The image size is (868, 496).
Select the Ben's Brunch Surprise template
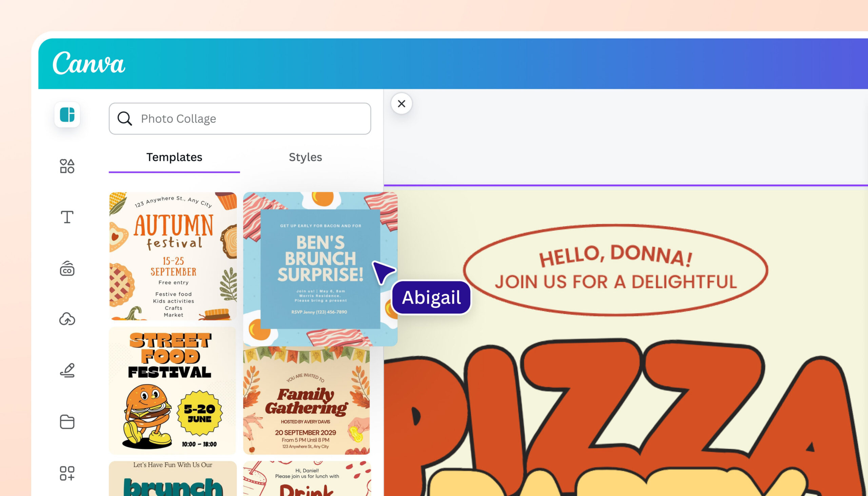(319, 269)
